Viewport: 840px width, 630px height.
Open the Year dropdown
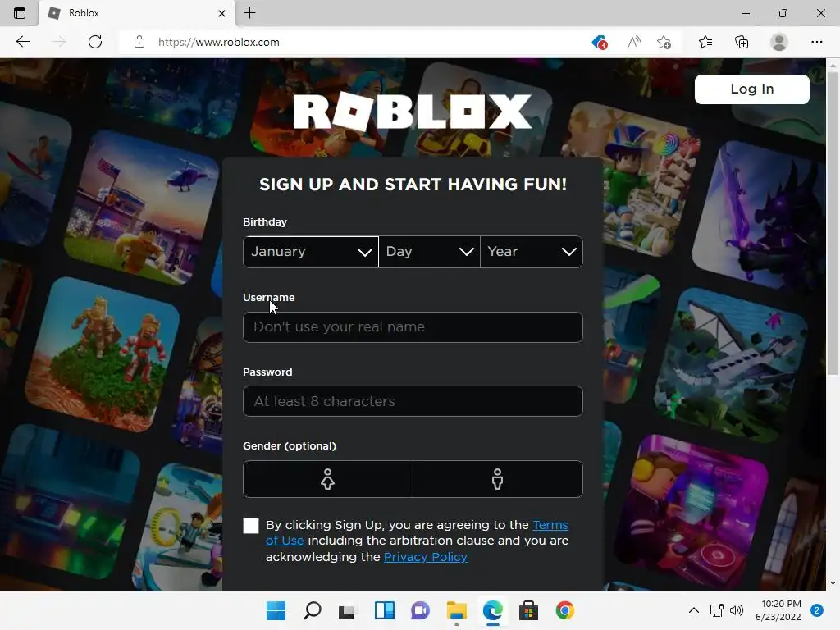(x=532, y=251)
